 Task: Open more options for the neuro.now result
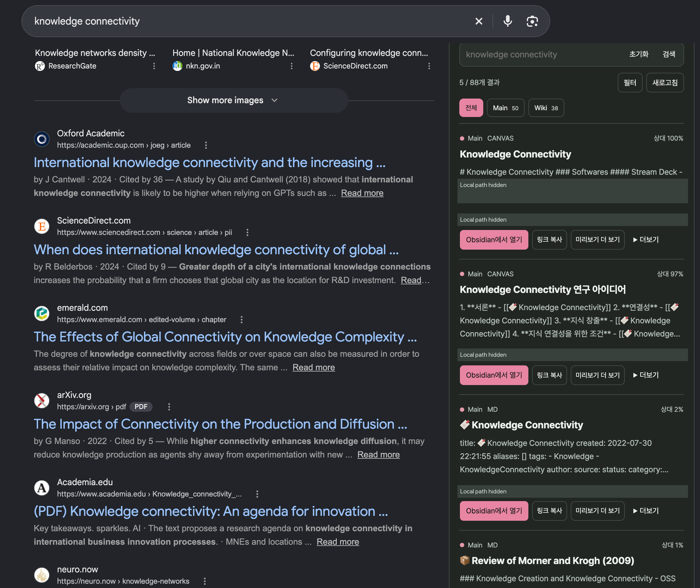[x=205, y=581]
